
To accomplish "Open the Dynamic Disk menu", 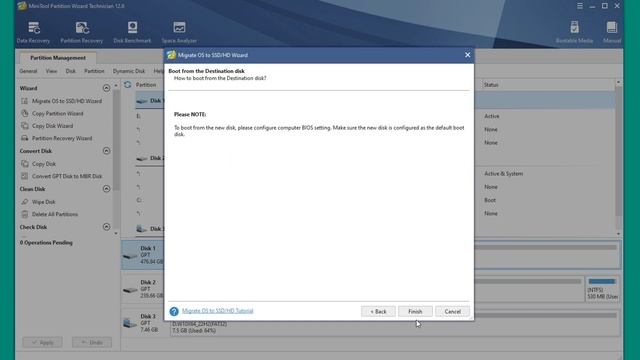I will coord(129,71).
